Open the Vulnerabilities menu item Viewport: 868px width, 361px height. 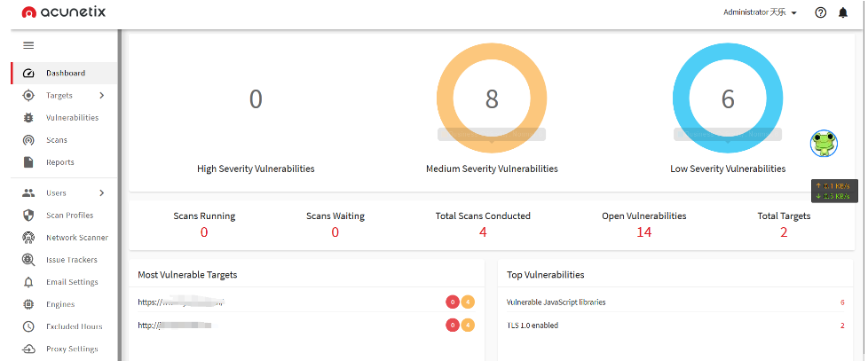tap(64, 118)
